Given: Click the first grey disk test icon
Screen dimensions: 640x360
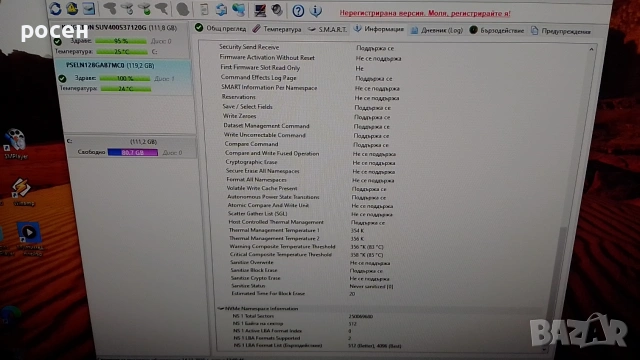Looking at the screenshot, I should [x=109, y=9].
